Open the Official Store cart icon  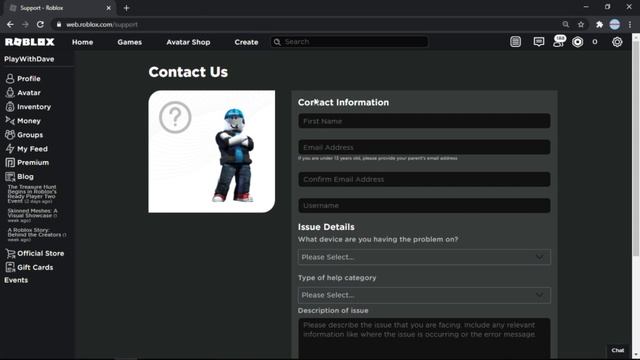coord(10,253)
